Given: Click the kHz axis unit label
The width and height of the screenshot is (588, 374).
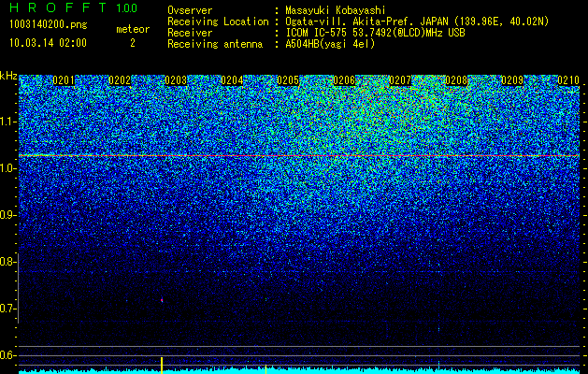Looking at the screenshot, I should click(8, 76).
